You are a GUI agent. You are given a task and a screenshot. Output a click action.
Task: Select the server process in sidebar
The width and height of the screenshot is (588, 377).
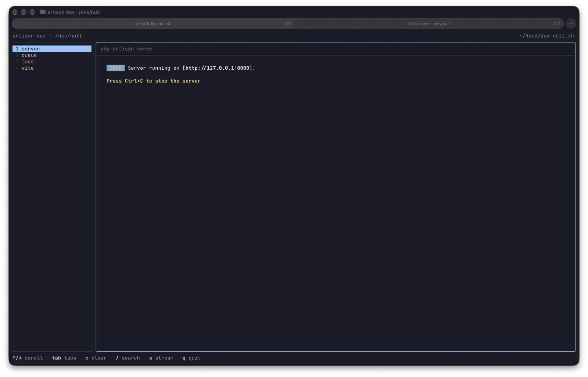[x=52, y=49]
